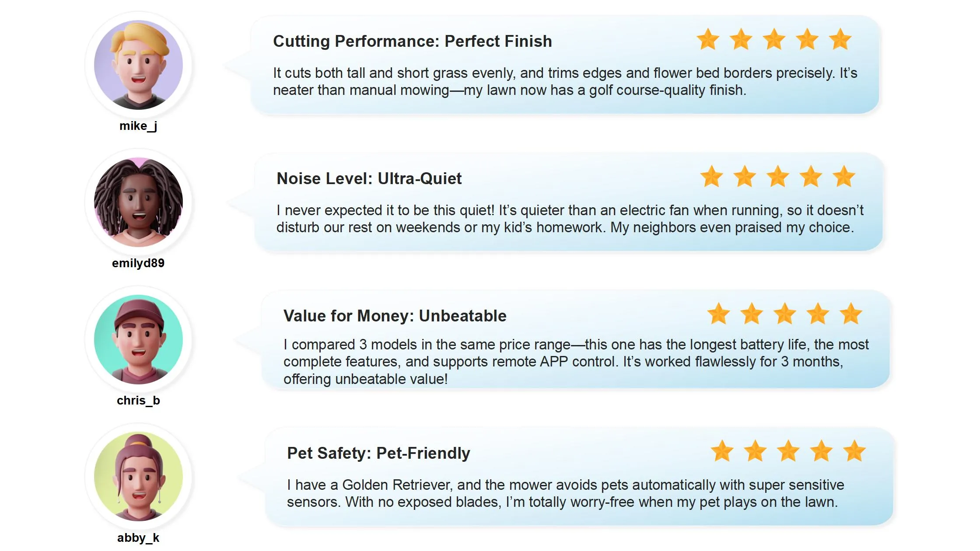
Task: Click the first star of Noise Level review
Action: pos(711,177)
